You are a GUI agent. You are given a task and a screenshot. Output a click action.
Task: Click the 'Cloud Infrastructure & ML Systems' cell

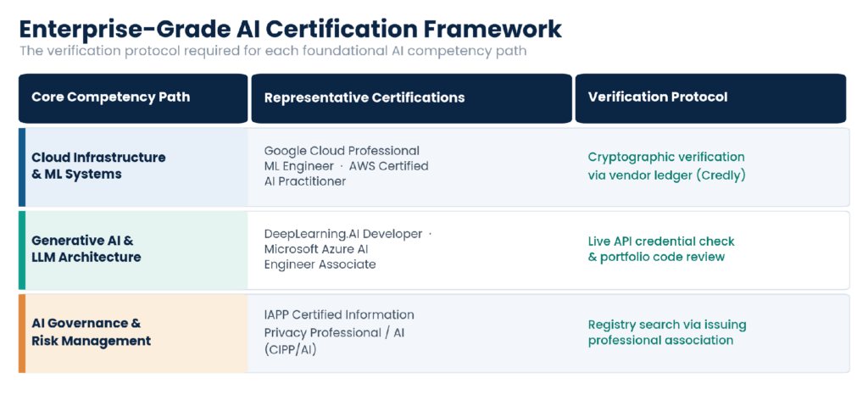tap(133, 167)
